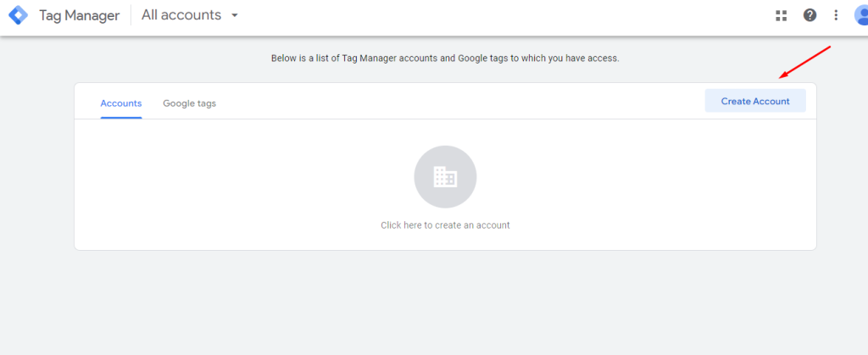Switch to the Google tags tab
Image resolution: width=868 pixels, height=355 pixels.
189,103
